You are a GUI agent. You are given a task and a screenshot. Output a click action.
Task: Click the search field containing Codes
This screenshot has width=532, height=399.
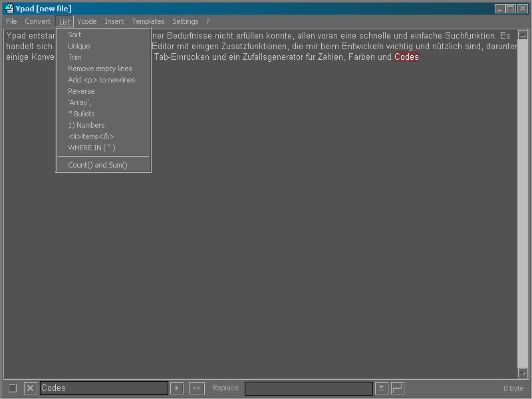pyautogui.click(x=103, y=388)
